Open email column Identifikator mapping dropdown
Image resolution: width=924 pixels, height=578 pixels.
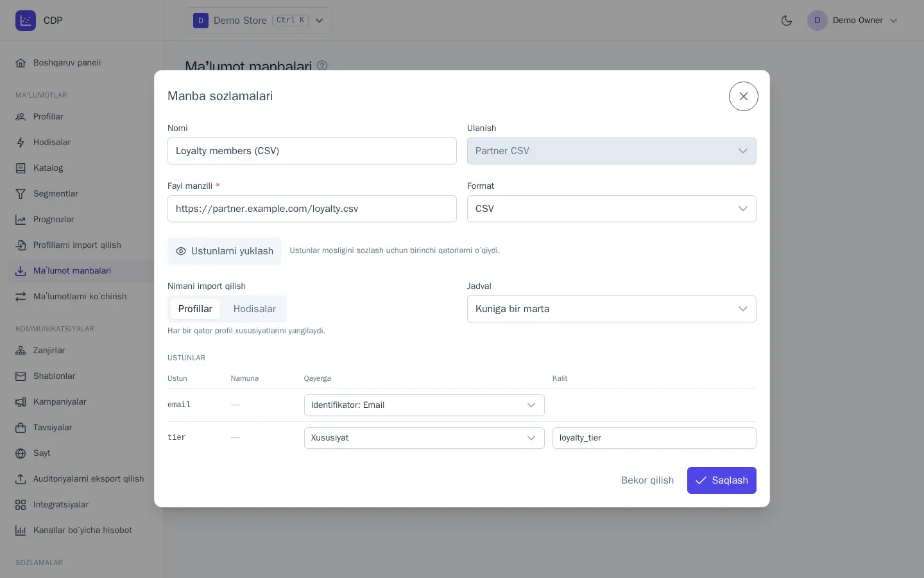click(x=424, y=405)
